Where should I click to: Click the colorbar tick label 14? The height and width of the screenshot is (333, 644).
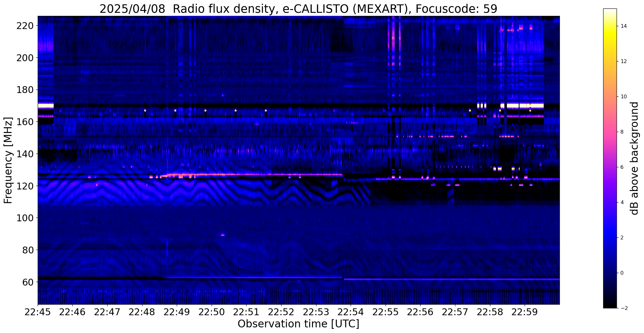click(x=624, y=26)
